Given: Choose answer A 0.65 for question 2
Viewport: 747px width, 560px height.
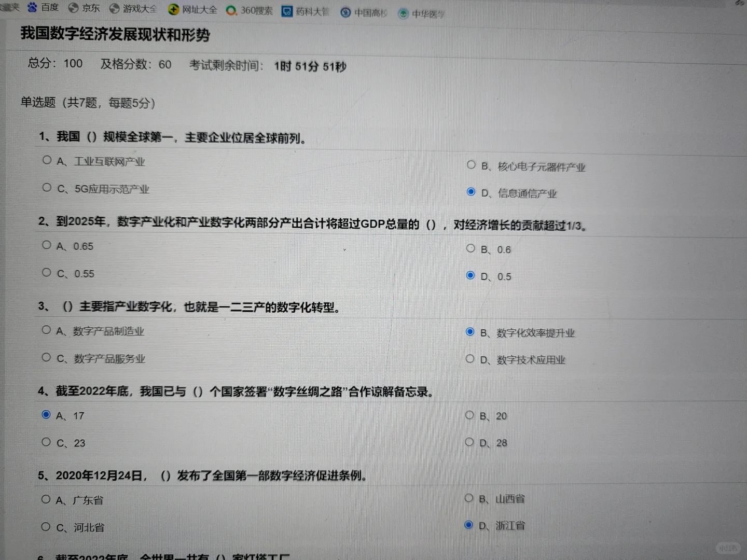Looking at the screenshot, I should click(47, 245).
